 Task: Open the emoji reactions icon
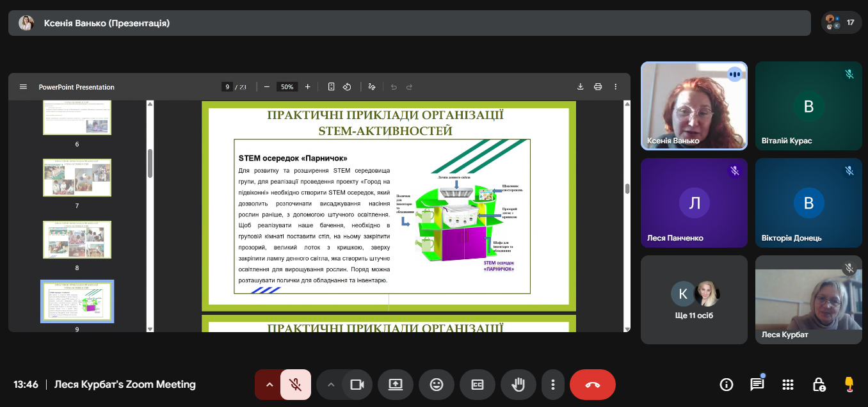click(437, 385)
